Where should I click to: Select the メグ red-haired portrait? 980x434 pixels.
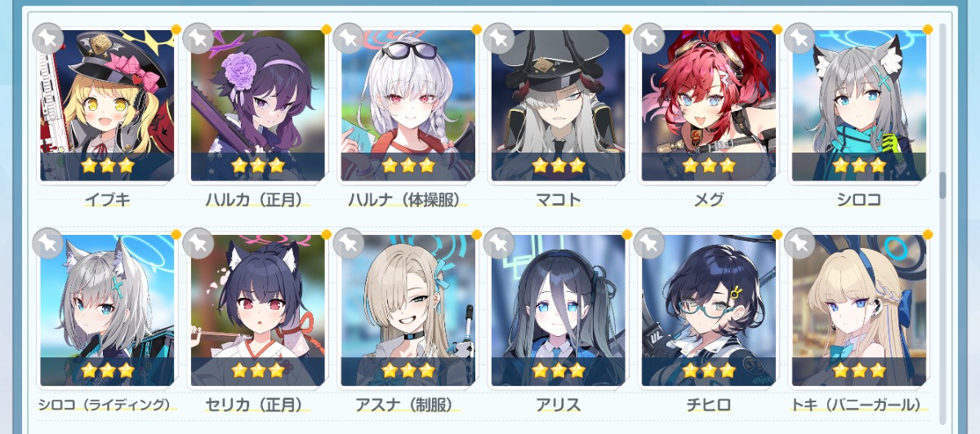(x=708, y=106)
